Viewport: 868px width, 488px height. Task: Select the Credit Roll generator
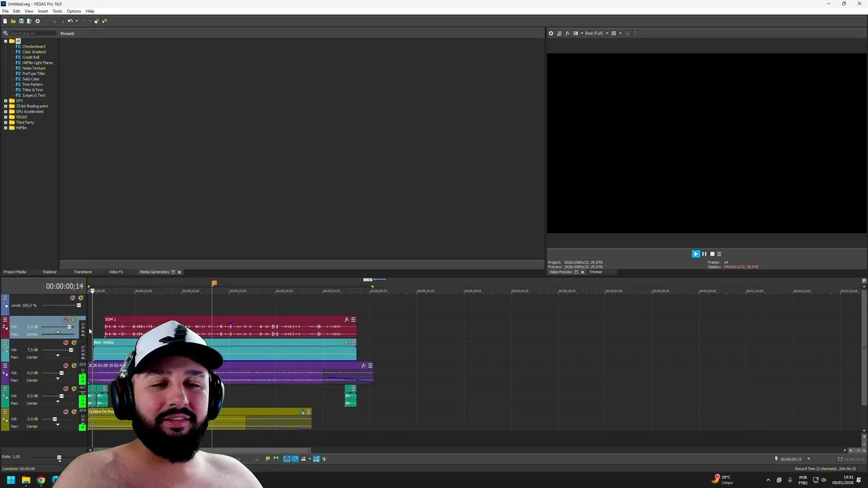point(31,58)
